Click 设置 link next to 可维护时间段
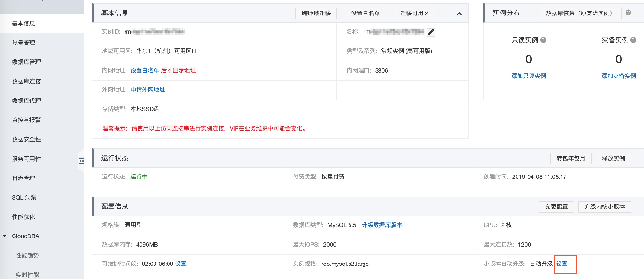 [181, 264]
